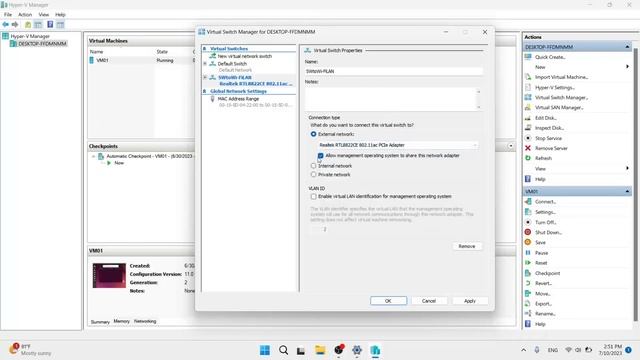This screenshot has width=640, height=360.
Task: Open File Explorer from taskbar
Action: 320,350
